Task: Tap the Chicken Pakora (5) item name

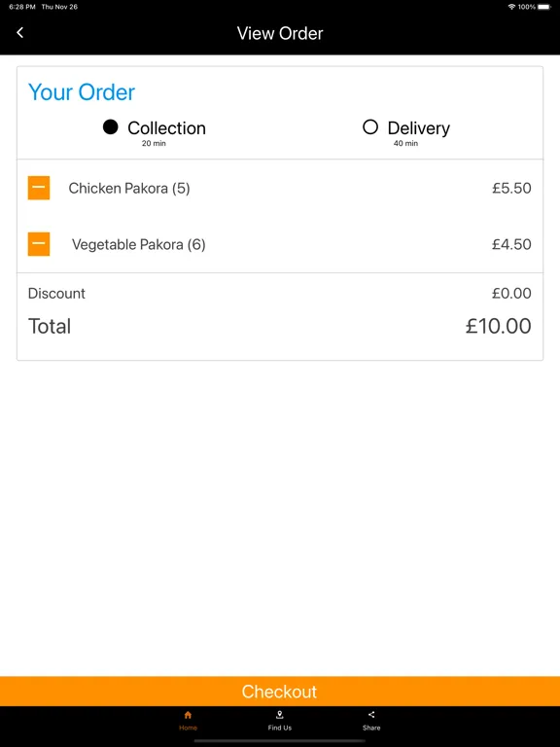Action: click(129, 188)
